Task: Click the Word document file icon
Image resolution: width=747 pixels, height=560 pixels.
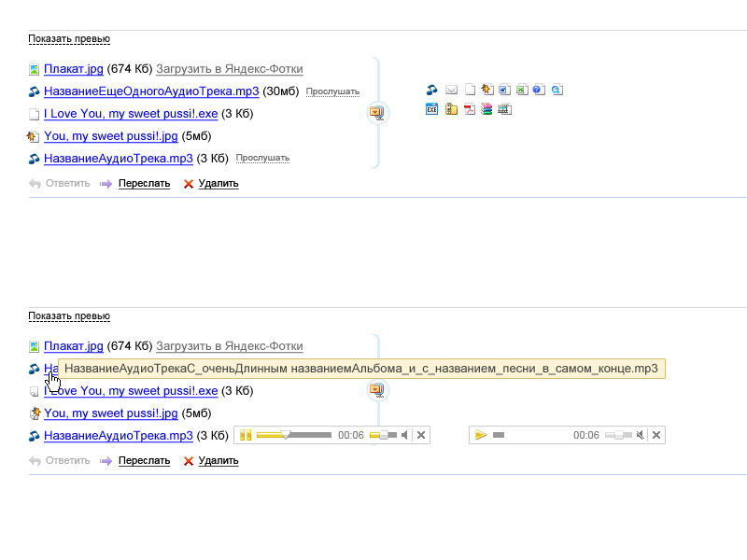Action: 504,91
